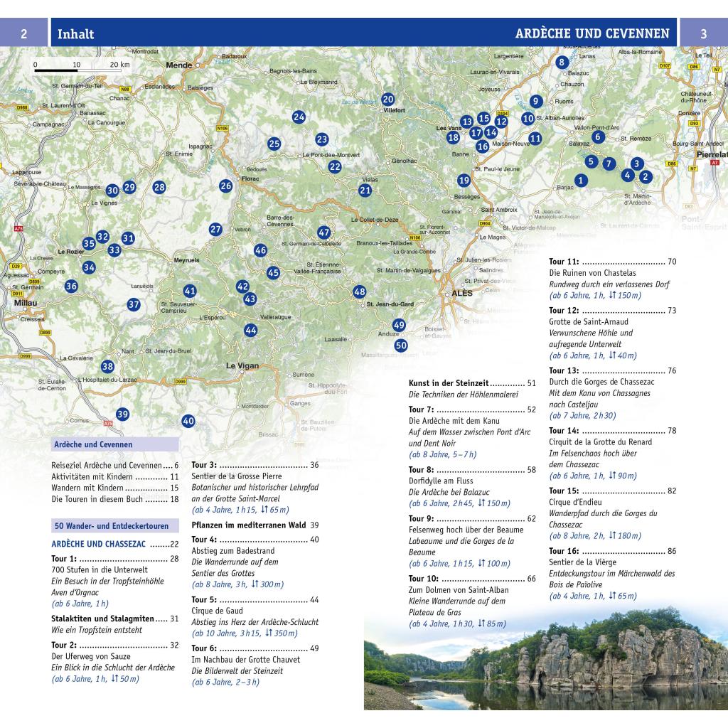
Task: Select tour marker 40 on the map
Action: [x=188, y=421]
